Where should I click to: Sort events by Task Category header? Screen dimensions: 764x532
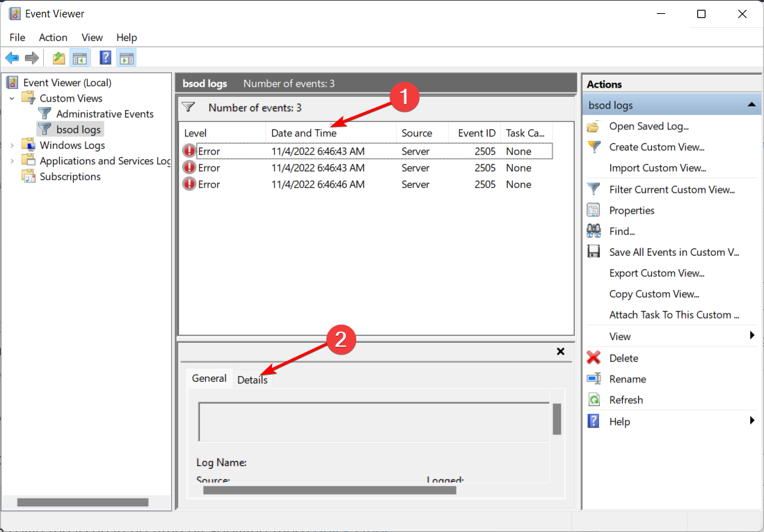(527, 133)
